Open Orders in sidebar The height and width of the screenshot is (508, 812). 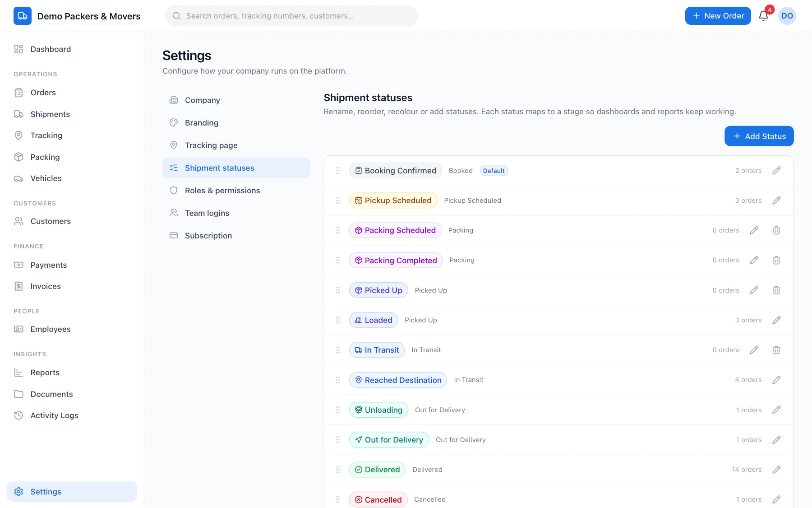[72, 93]
